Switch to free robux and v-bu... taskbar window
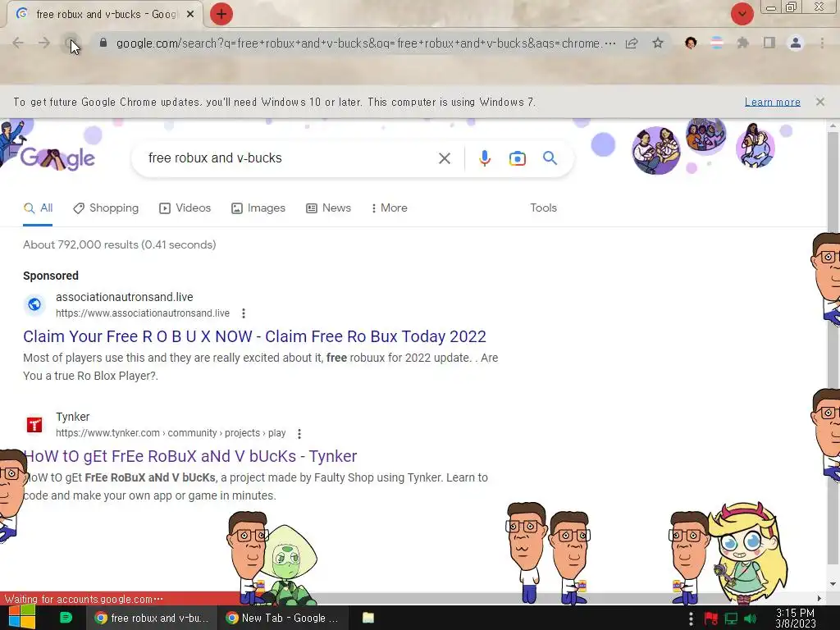This screenshot has width=840, height=630. pos(152,618)
